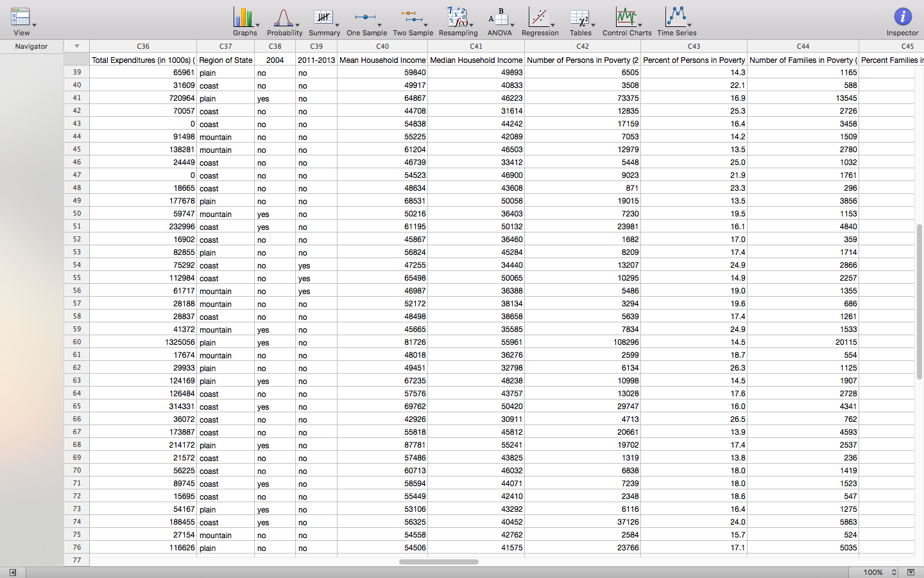The width and height of the screenshot is (924, 578).
Task: Select 'mountain' region cell in row 44
Action: click(226, 137)
